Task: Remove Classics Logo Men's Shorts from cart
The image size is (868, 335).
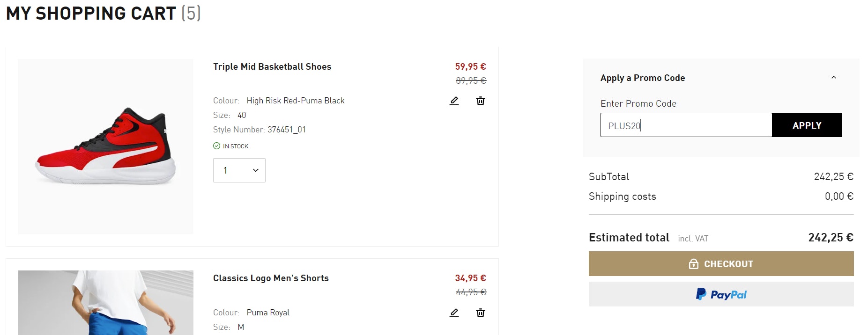Action: tap(481, 313)
